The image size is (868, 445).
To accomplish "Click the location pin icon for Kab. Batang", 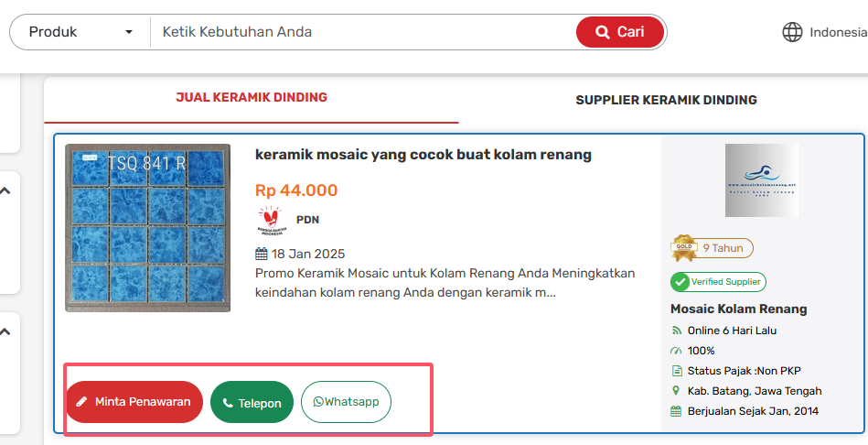I will tap(676, 391).
